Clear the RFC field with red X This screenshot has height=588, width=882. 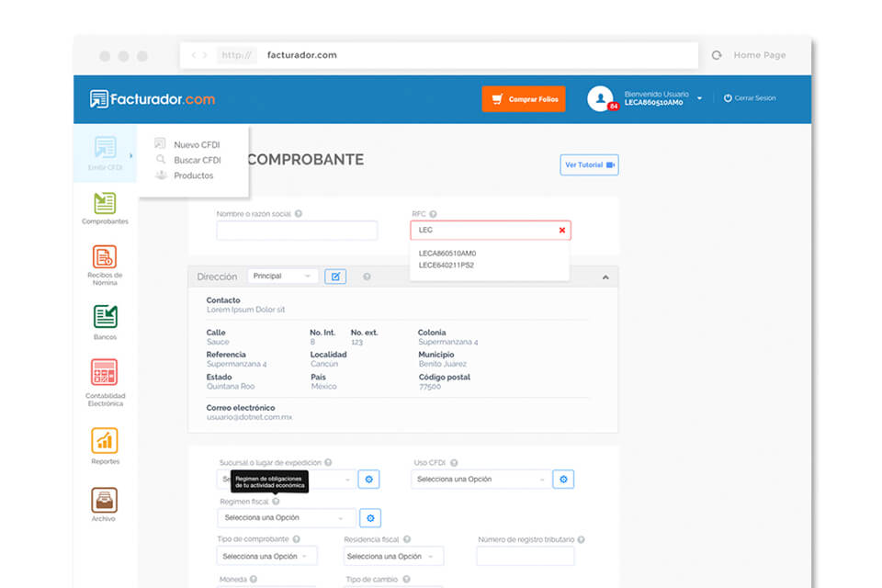pyautogui.click(x=562, y=231)
